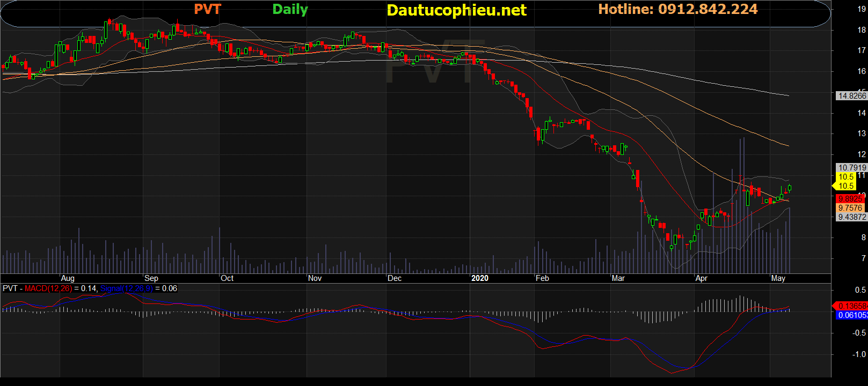Click price axis value 16

[862, 71]
